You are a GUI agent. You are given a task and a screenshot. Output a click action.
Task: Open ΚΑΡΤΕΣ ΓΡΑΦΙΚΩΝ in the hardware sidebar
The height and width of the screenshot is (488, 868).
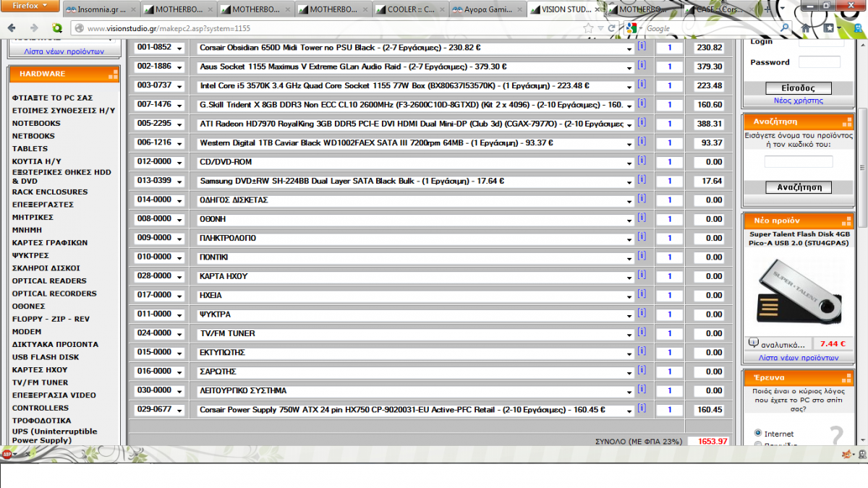50,242
